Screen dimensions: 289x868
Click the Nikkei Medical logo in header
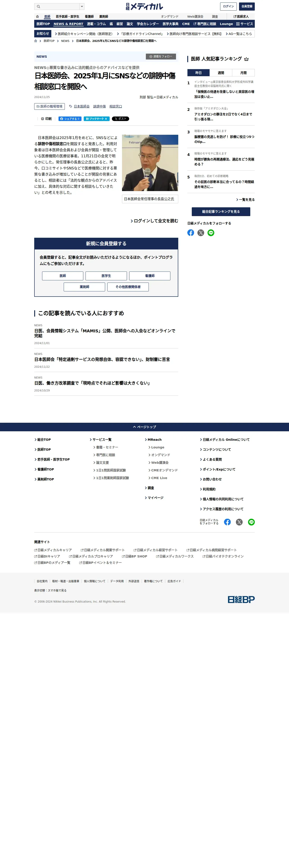point(144,6)
